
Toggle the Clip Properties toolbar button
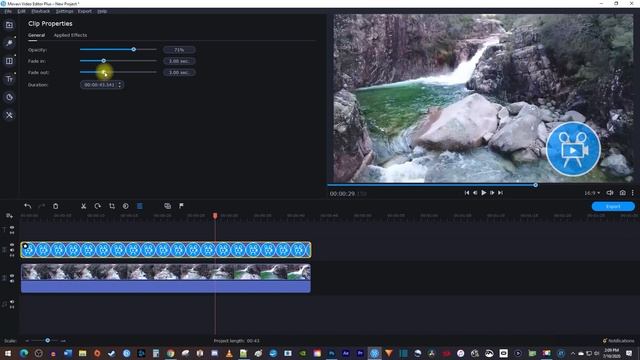click(x=140, y=206)
